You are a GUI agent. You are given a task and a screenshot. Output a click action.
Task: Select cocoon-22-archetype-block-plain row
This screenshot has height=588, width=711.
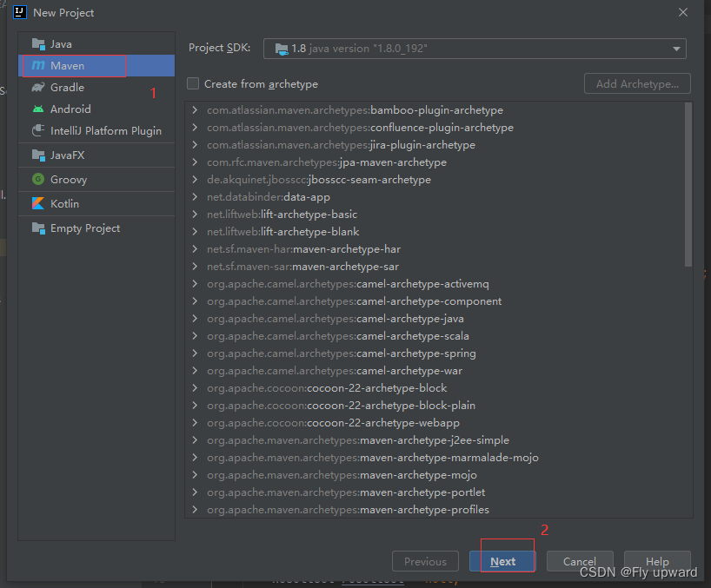pos(435,406)
